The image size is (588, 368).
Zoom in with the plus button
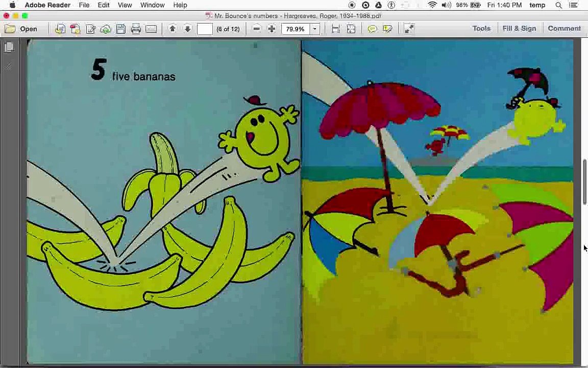272,29
